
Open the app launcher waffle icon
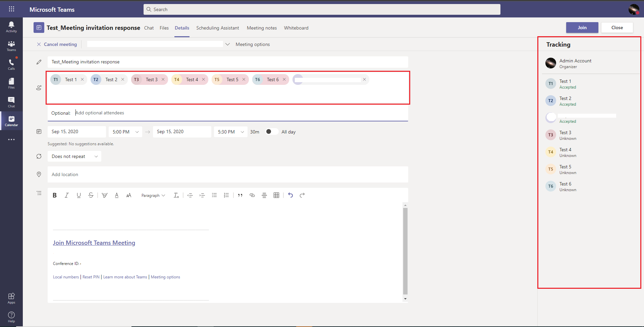(11, 9)
